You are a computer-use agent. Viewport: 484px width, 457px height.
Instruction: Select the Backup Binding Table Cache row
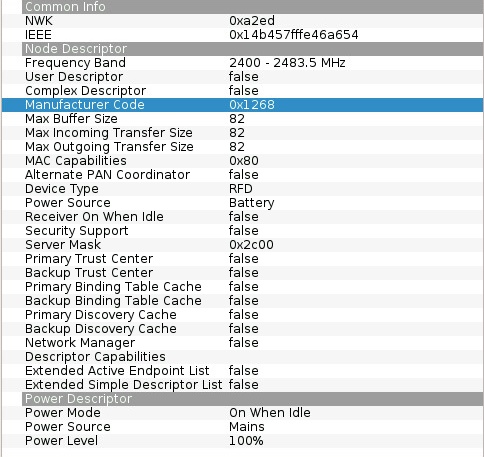(243, 301)
